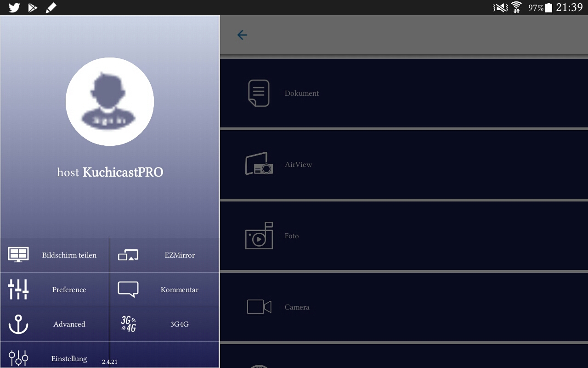Tap the Kommentar speech bubble icon
The height and width of the screenshot is (368, 588).
[x=128, y=289]
